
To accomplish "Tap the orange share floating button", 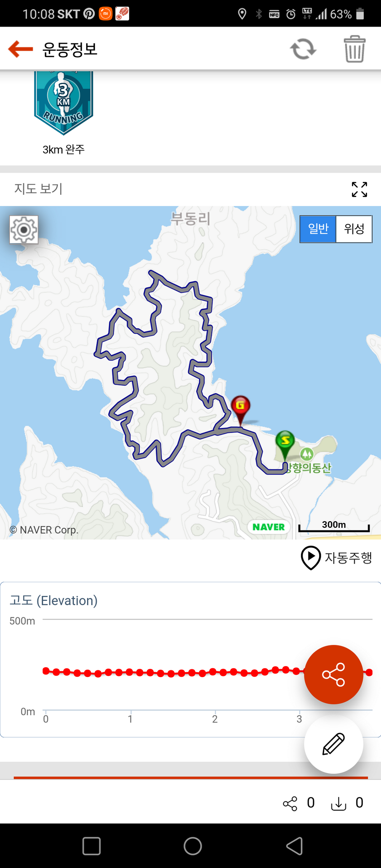I will point(333,674).
